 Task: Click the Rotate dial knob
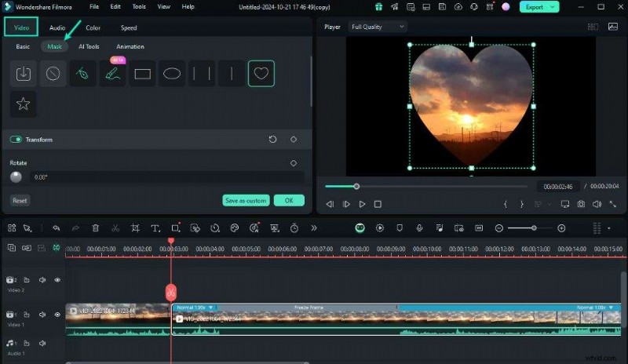(x=16, y=177)
